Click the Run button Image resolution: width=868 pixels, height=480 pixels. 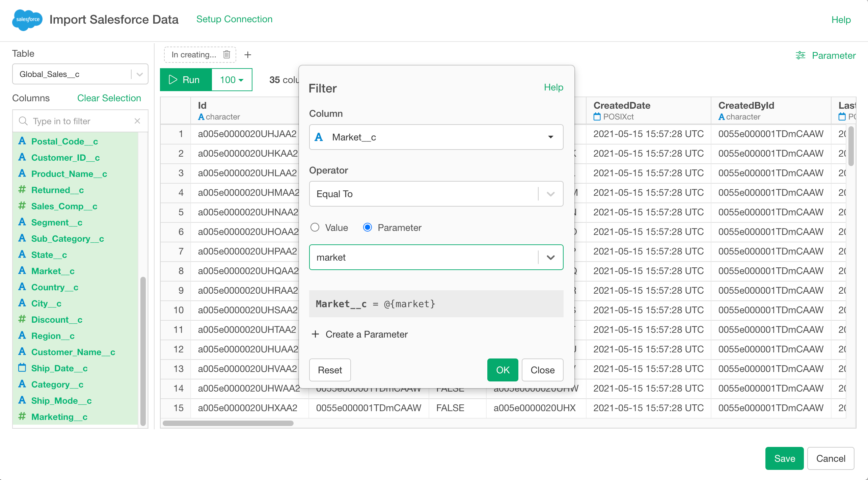tap(186, 80)
